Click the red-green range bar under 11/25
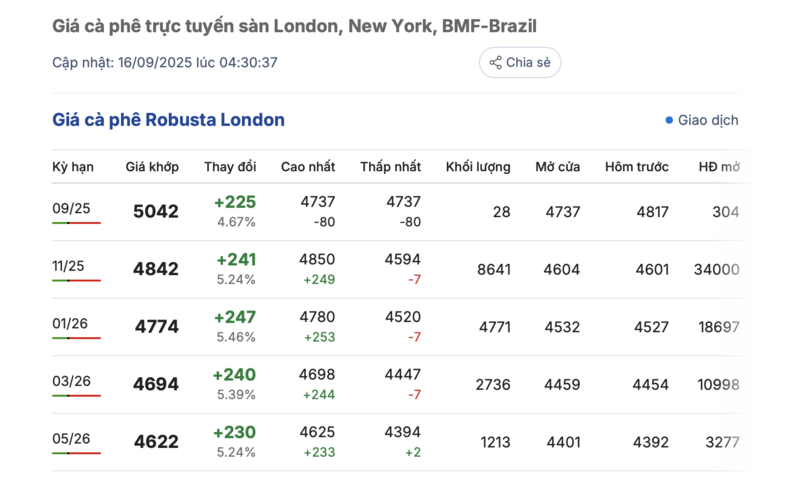Image resolution: width=800 pixels, height=485 pixels. pyautogui.click(x=76, y=281)
